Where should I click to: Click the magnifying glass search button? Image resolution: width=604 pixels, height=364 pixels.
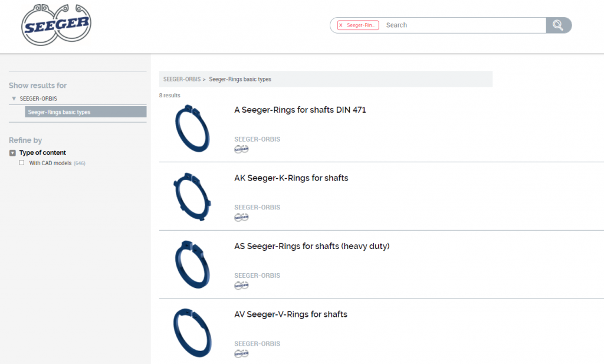558,25
